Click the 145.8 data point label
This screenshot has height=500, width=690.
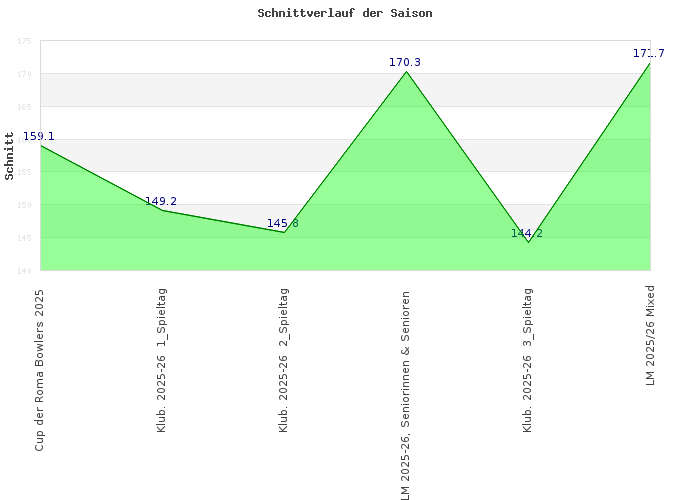coord(282,223)
